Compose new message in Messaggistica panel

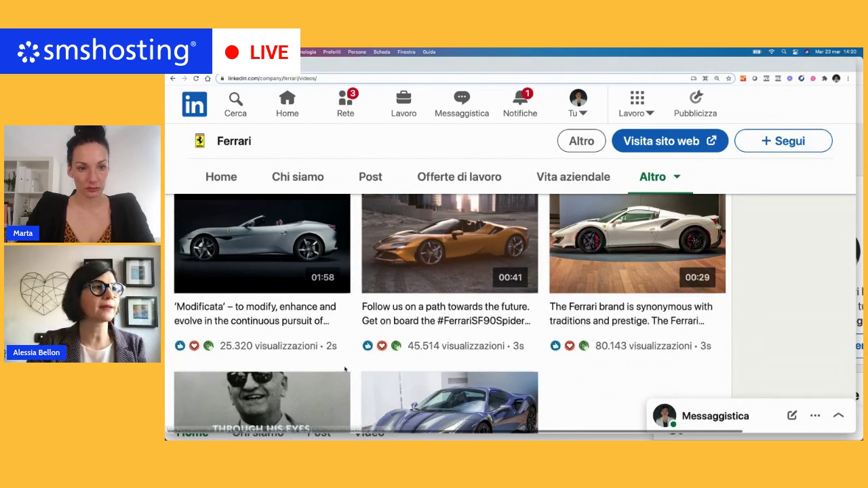pyautogui.click(x=792, y=415)
